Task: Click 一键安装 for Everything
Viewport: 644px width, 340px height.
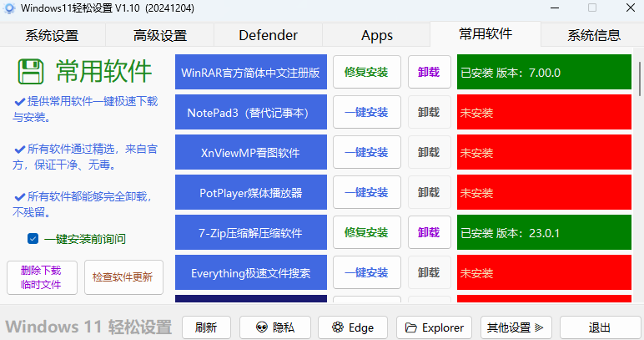Action: (x=367, y=272)
